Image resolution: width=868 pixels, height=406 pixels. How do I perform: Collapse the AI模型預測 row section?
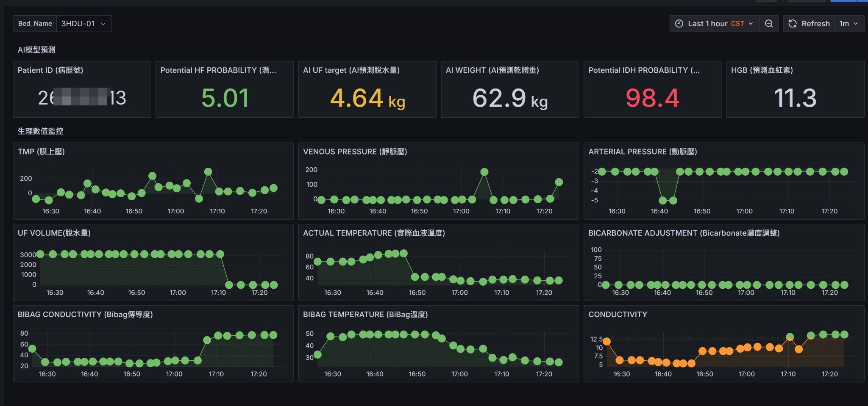pos(36,50)
